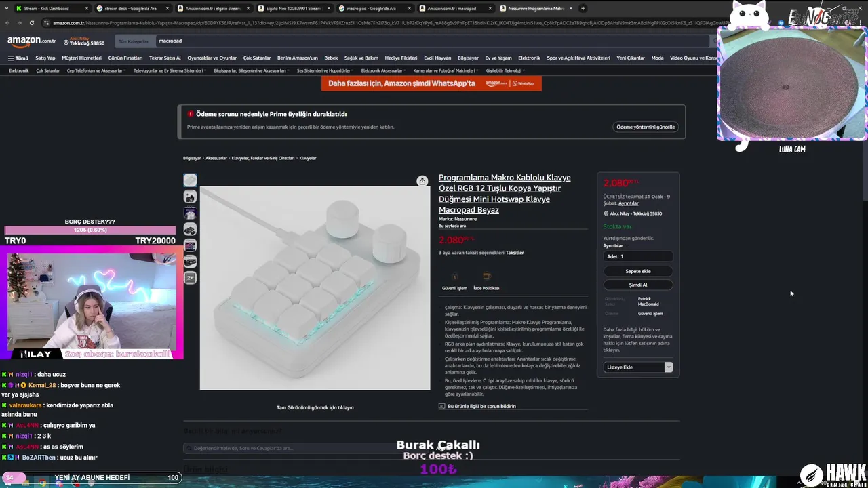The width and height of the screenshot is (868, 488).
Task: Expand Kameralar ve Fotoğraf Makineleri submenu
Action: point(446,70)
